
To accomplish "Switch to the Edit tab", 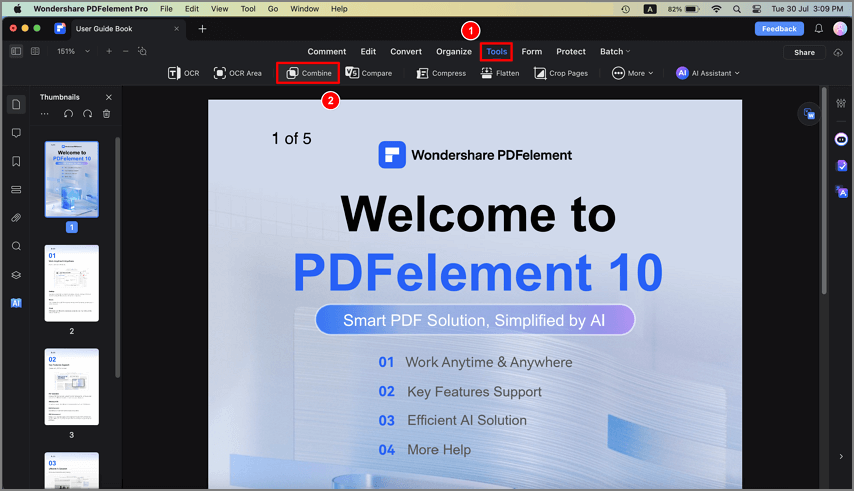I will tap(368, 51).
